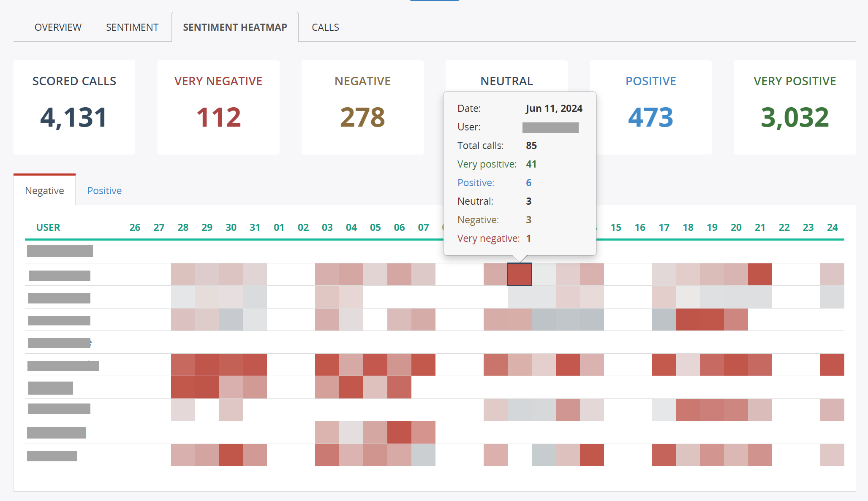
Task: Select the SENTIMENT HEATMAP tab
Action: tap(235, 27)
